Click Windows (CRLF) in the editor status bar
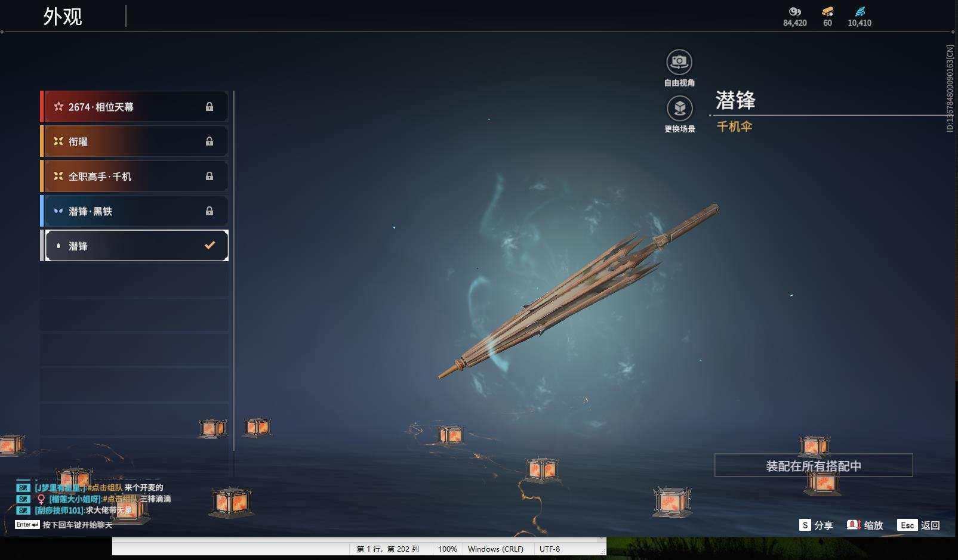The width and height of the screenshot is (958, 560). [495, 549]
